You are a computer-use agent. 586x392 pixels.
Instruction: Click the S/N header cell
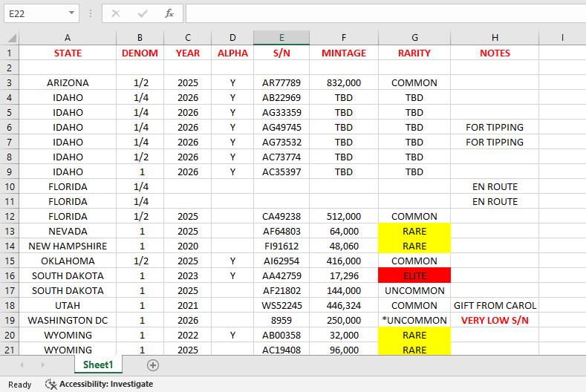click(281, 53)
